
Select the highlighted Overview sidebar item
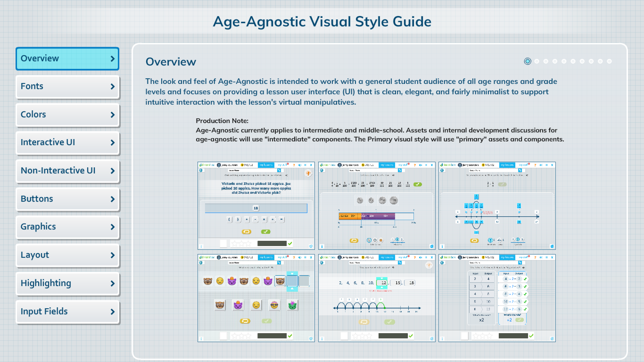[67, 58]
